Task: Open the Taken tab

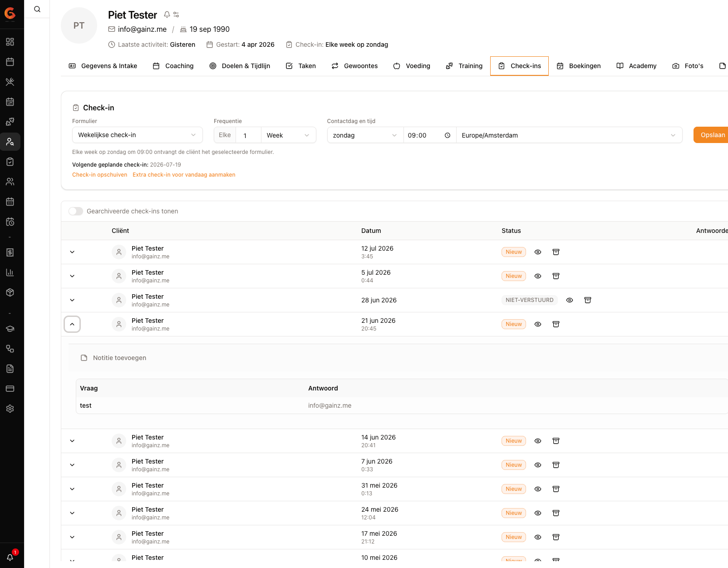Action: tap(300, 66)
